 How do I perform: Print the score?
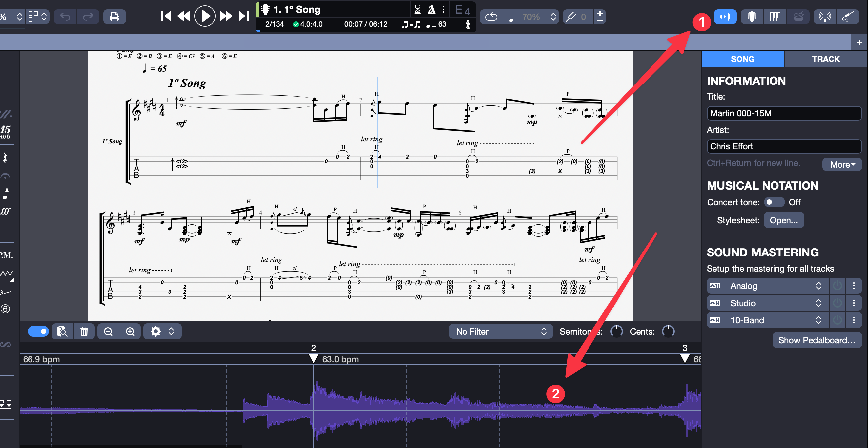coord(114,16)
